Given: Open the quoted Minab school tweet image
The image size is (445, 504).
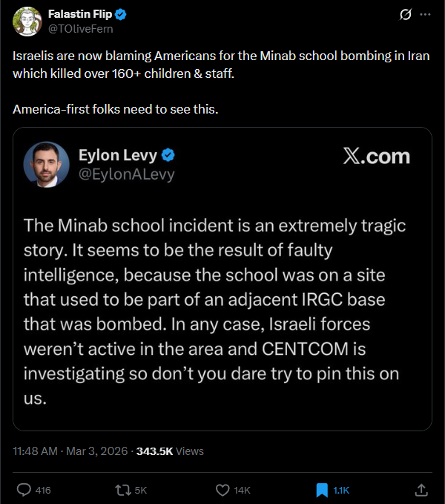Looking at the screenshot, I should point(222,297).
